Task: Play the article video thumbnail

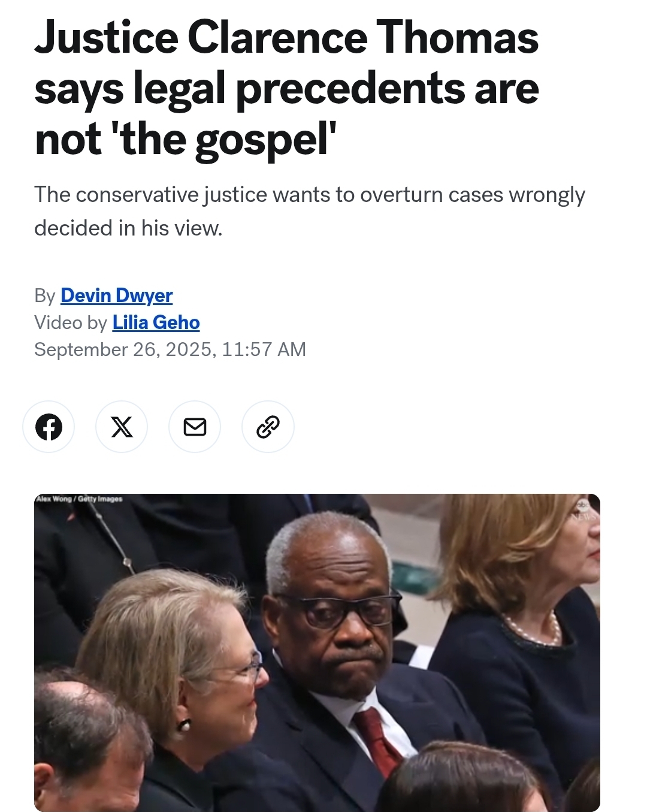Action: (317, 653)
